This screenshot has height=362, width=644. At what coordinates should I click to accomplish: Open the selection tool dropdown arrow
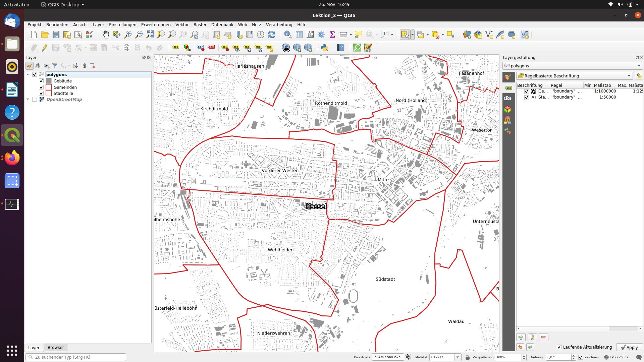point(413,35)
